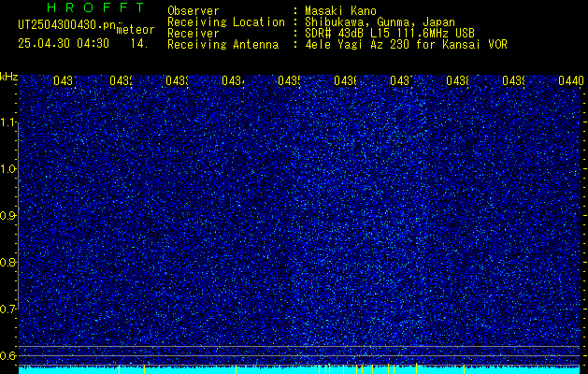Viewport: 588px width, 374px height.
Task: Select receiver value SDR# 43dB L15 111.6MHz USB
Action: coord(390,34)
